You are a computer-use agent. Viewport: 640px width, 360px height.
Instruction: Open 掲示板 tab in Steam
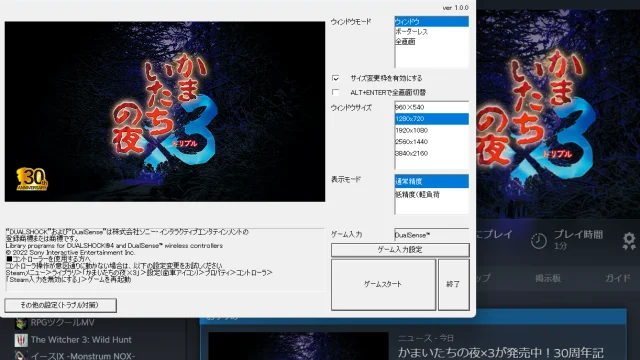tap(548, 278)
